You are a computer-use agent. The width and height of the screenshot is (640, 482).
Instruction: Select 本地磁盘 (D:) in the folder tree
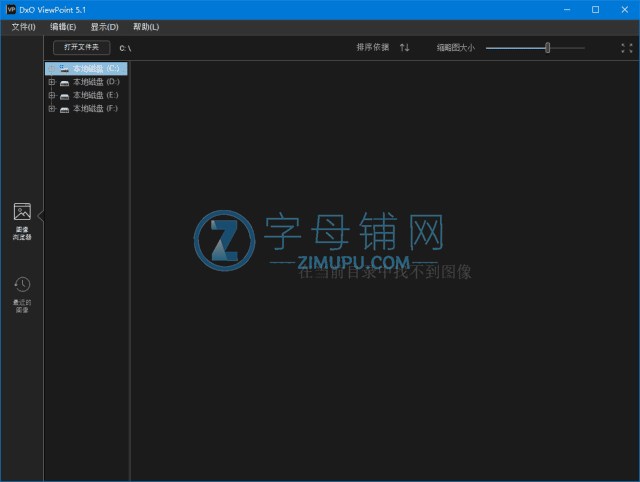96,82
